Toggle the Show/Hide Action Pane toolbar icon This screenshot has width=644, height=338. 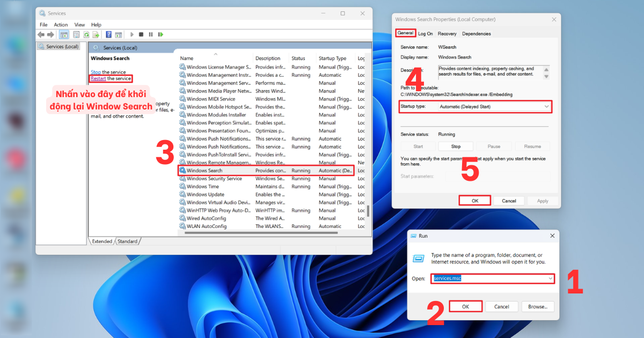(x=118, y=34)
